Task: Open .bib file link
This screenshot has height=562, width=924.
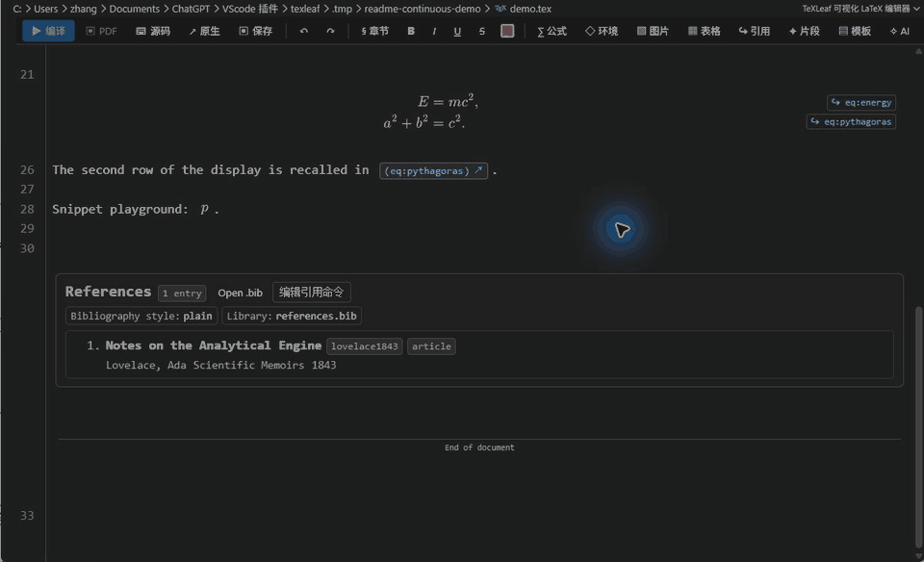Action: click(x=240, y=293)
